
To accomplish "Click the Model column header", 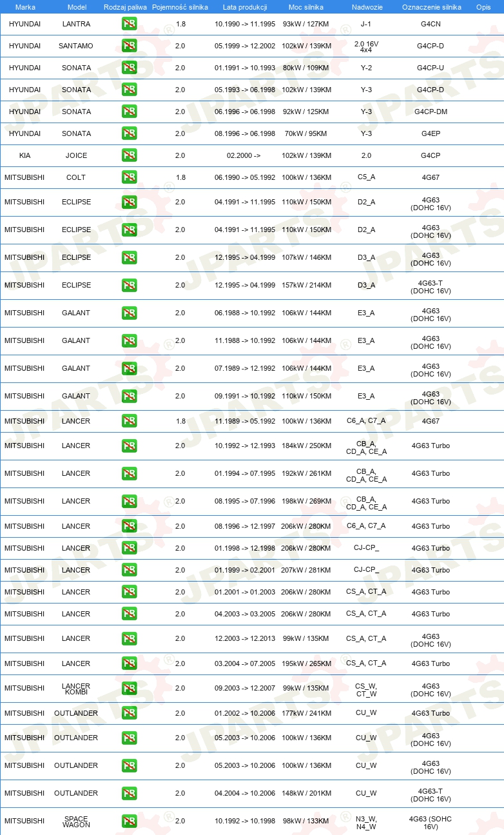I will click(x=77, y=7).
